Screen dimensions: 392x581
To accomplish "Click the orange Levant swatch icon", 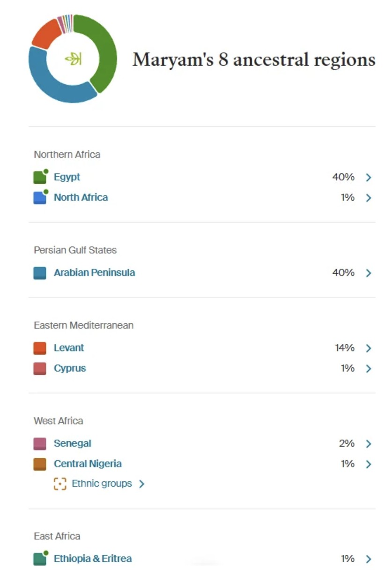I will (40, 348).
